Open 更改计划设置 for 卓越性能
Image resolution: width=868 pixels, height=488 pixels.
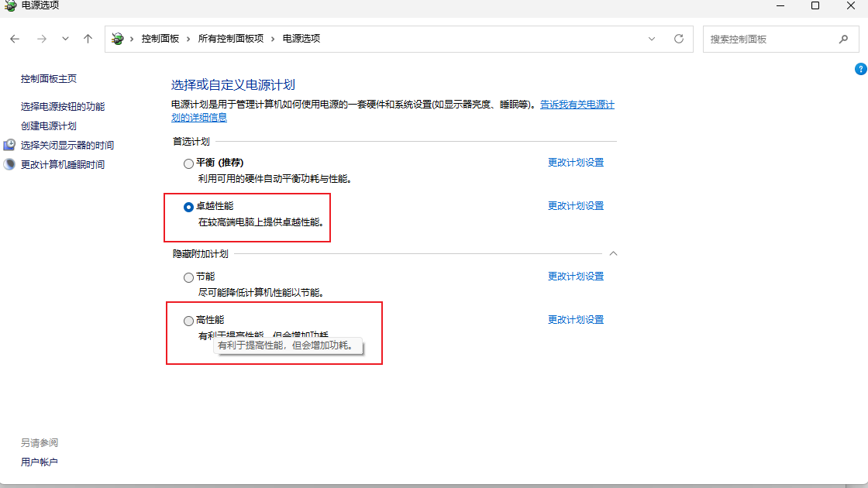[x=576, y=205]
